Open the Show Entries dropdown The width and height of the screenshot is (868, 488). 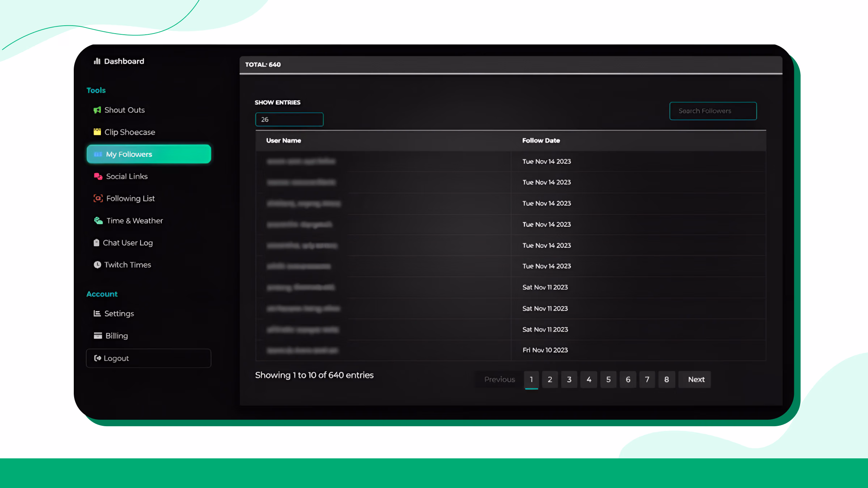click(x=289, y=120)
